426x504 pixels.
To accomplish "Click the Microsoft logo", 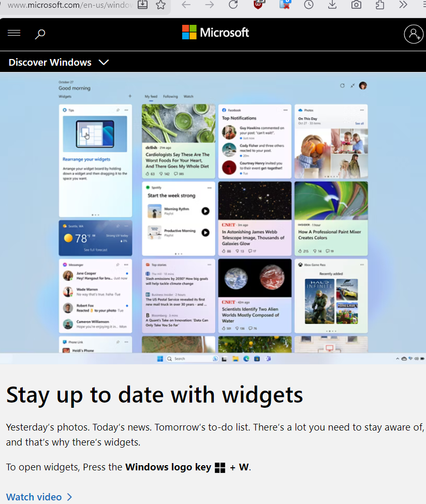I will tap(215, 33).
